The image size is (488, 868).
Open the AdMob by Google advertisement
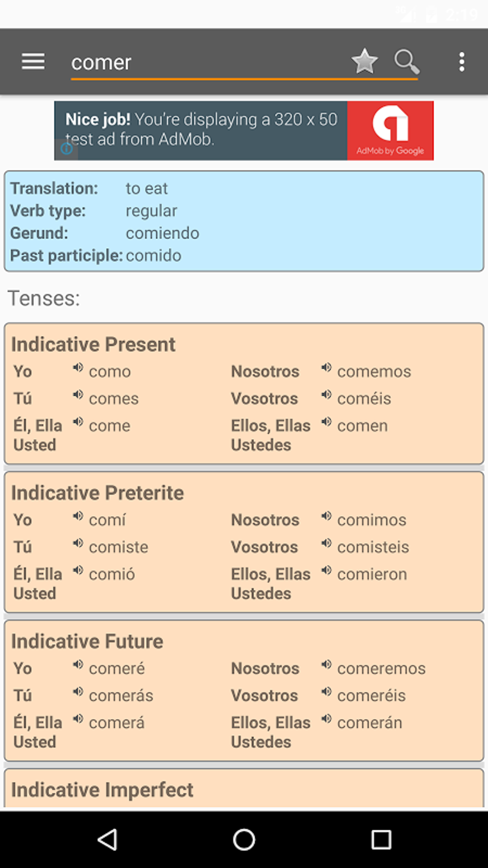pos(390,130)
